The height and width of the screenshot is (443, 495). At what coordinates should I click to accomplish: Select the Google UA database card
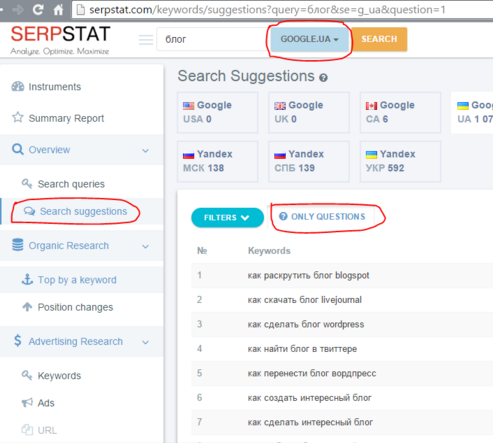(x=472, y=112)
